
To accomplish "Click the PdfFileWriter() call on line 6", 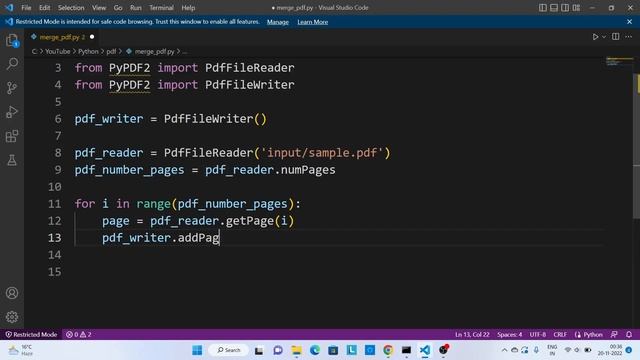I will tap(215, 119).
